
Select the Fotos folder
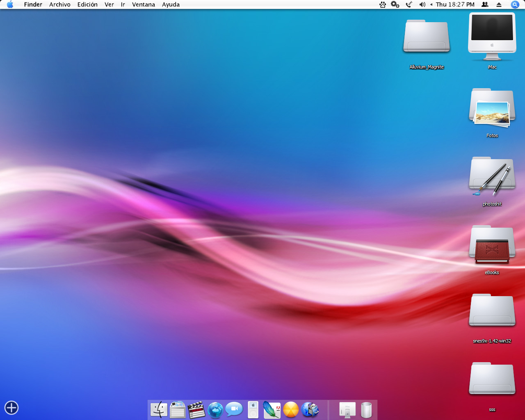tap(492, 107)
